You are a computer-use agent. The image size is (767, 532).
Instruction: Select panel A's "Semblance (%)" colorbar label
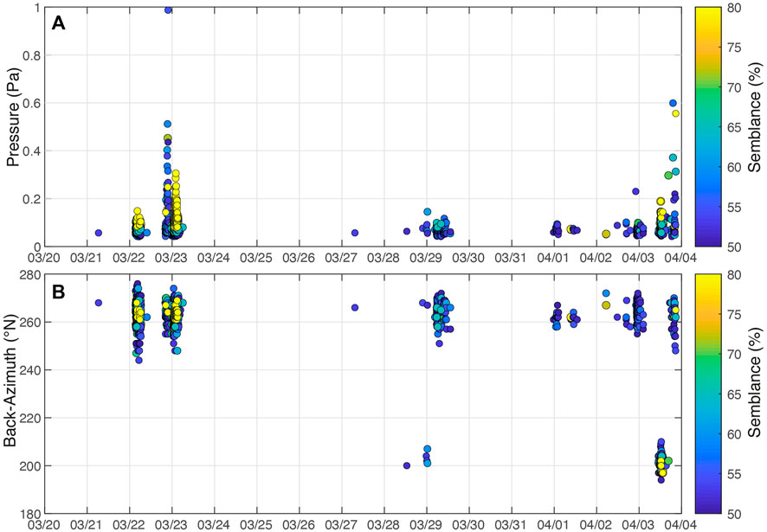(756, 118)
